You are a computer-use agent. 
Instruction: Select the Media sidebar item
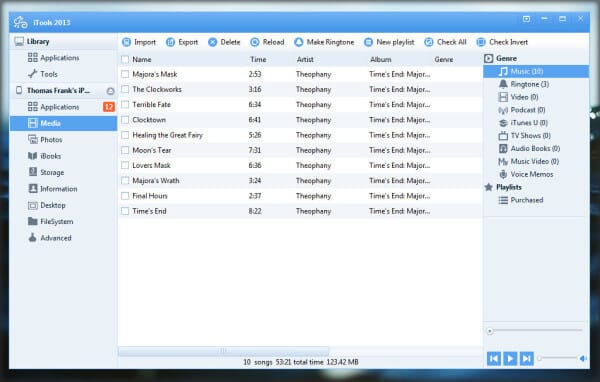(x=64, y=123)
